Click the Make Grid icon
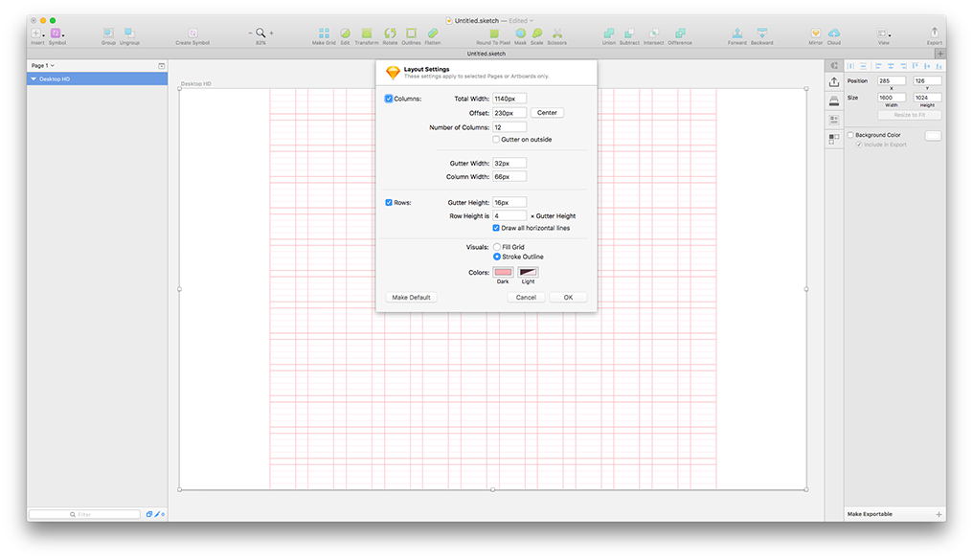 [324, 33]
